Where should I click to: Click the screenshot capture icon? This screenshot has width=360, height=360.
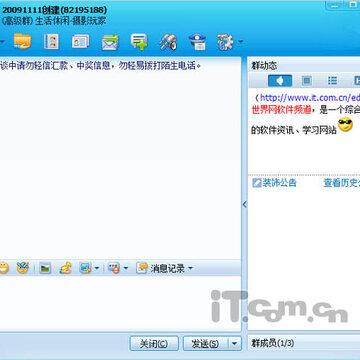pyautogui.click(x=85, y=268)
